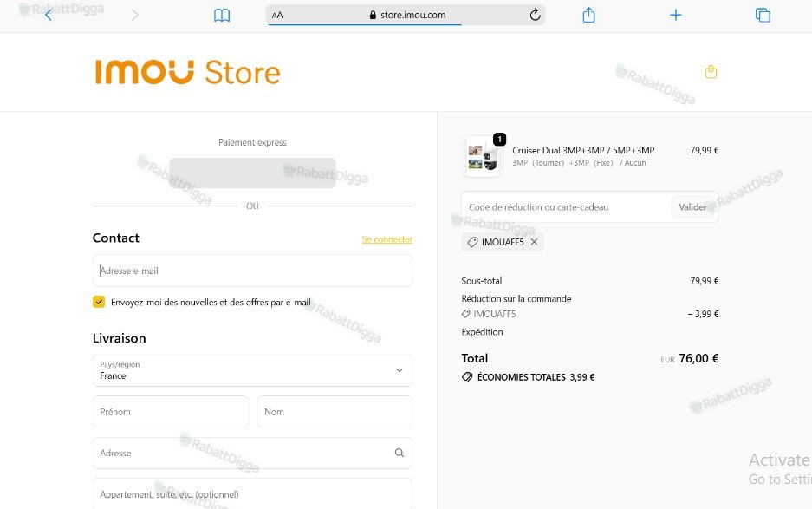Click the ÉCONOMIES TOTALES 3,99 € text

[536, 377]
